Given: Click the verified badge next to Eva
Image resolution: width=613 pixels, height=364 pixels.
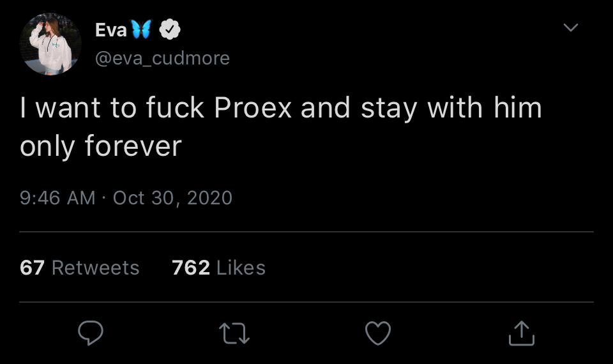Looking at the screenshot, I should [170, 29].
